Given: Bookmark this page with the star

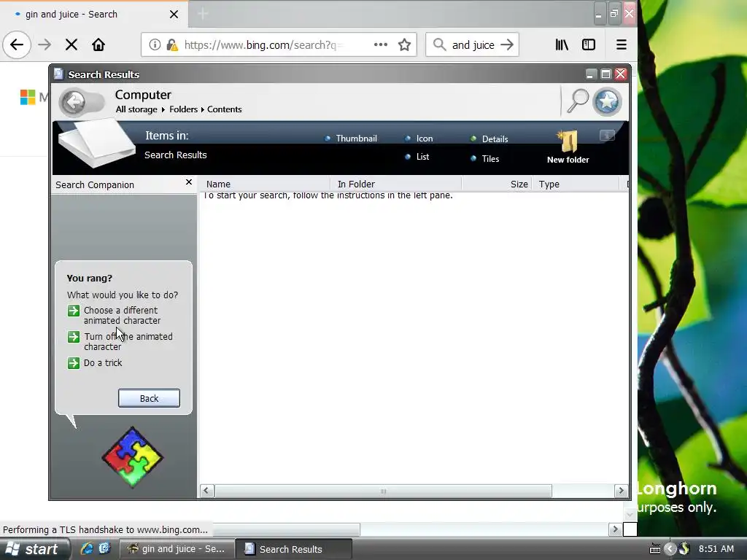Looking at the screenshot, I should tap(404, 44).
